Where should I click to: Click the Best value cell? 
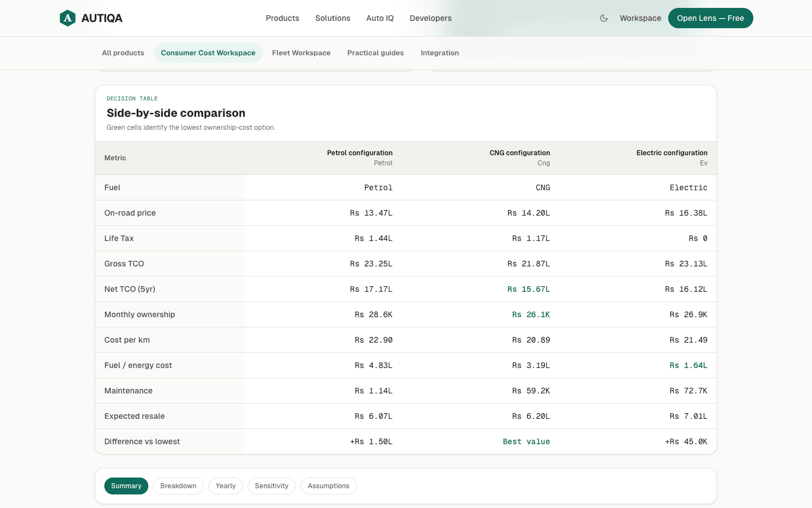[526, 441]
